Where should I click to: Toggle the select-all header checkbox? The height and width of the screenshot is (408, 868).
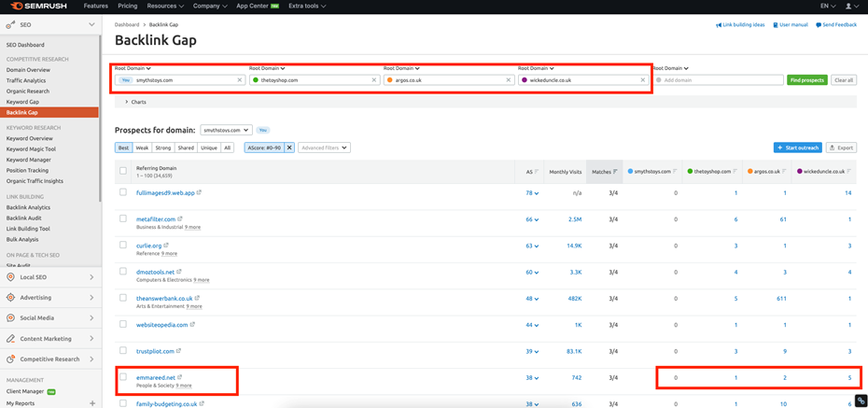tap(123, 171)
